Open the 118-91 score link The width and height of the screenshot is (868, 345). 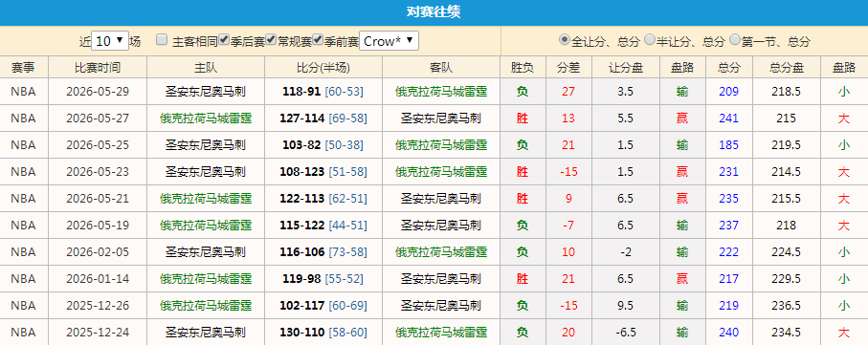[x=301, y=91]
